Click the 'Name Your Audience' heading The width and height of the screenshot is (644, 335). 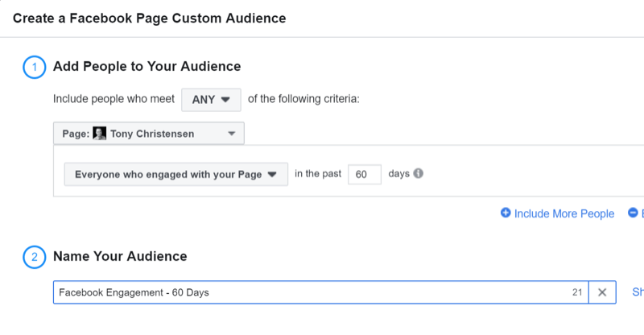point(120,256)
